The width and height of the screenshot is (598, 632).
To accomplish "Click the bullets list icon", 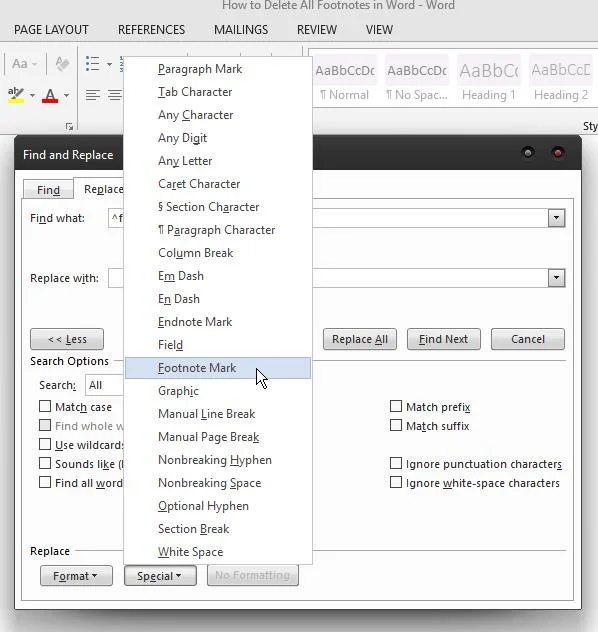I will (93, 64).
